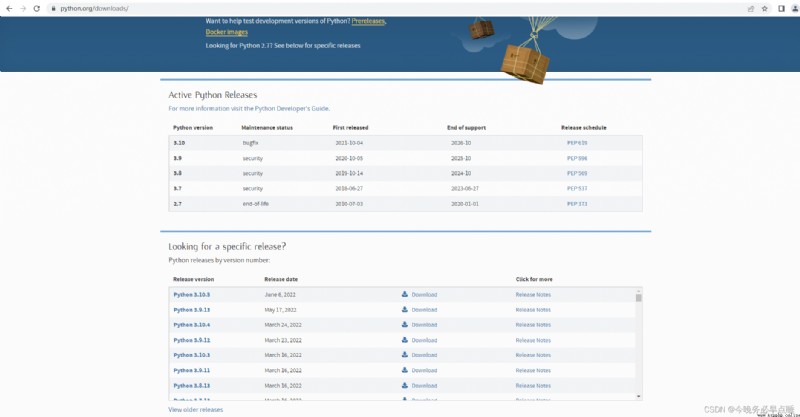The height and width of the screenshot is (417, 800).
Task: Open Release Notes for Python 3.10.5
Action: [533, 295]
